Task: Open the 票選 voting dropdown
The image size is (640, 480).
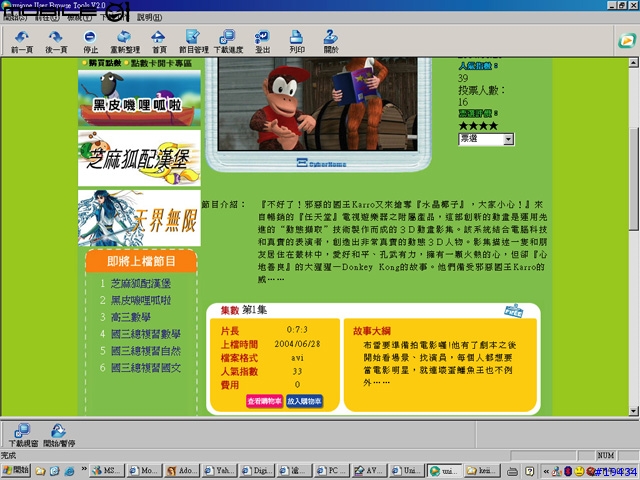Action: [486, 139]
